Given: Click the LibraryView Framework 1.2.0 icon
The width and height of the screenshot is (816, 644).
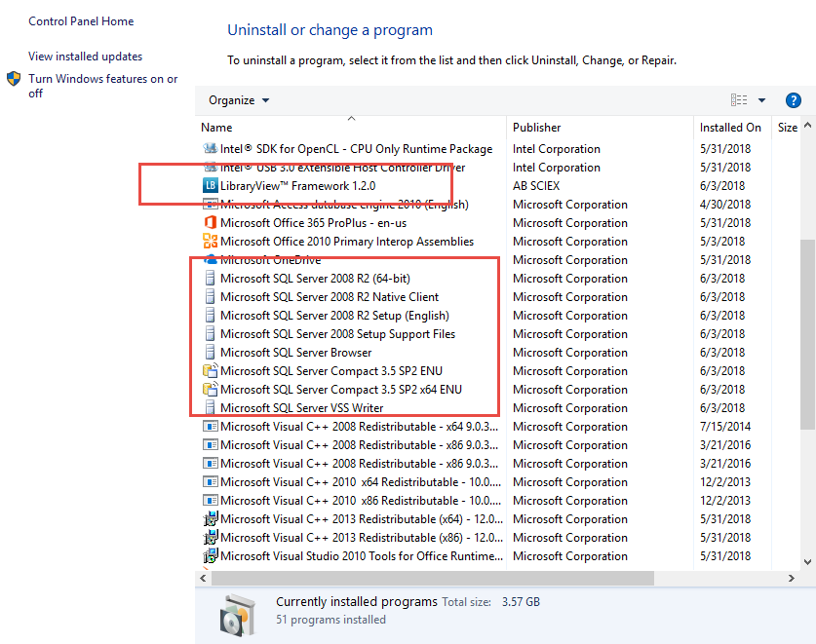Looking at the screenshot, I should (211, 186).
